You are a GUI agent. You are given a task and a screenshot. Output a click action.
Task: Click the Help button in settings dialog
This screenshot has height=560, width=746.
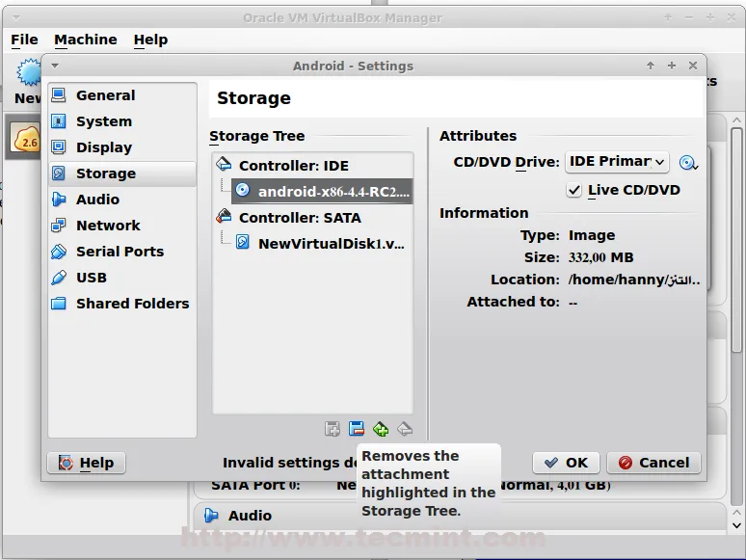pyautogui.click(x=86, y=463)
